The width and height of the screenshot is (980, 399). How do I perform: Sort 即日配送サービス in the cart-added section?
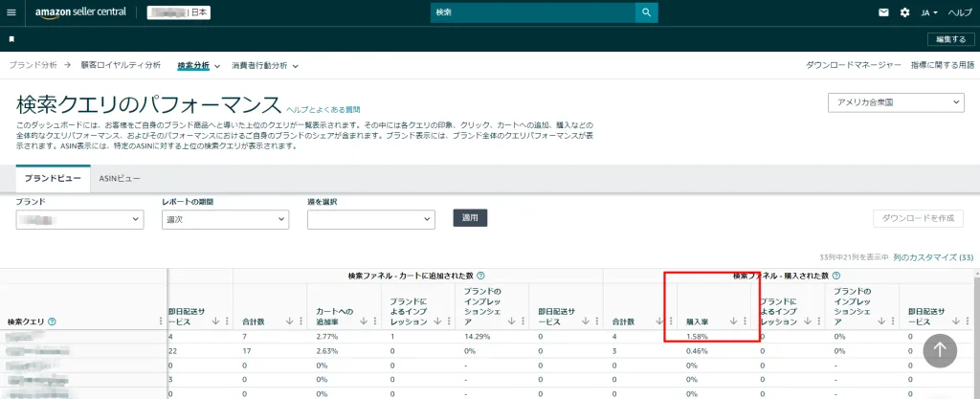pyautogui.click(x=586, y=321)
